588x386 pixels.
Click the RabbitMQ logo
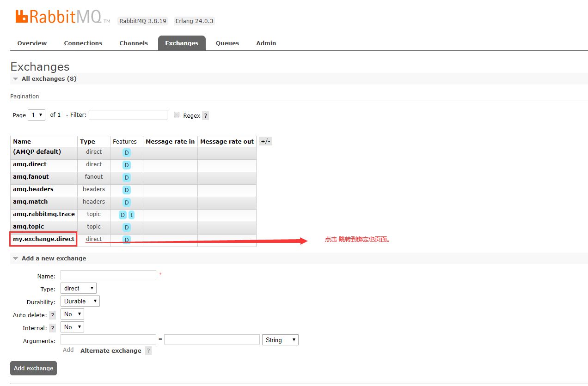point(62,17)
